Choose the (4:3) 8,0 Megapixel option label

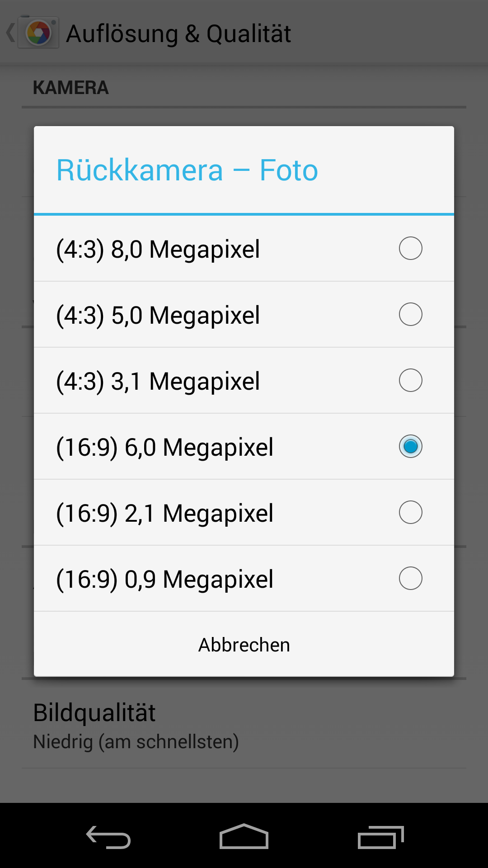[158, 249]
